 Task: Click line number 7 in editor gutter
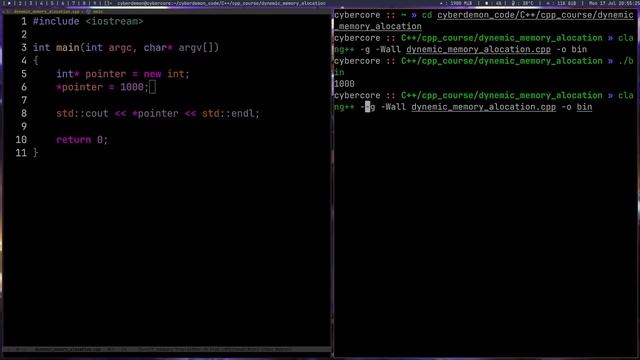tap(24, 100)
